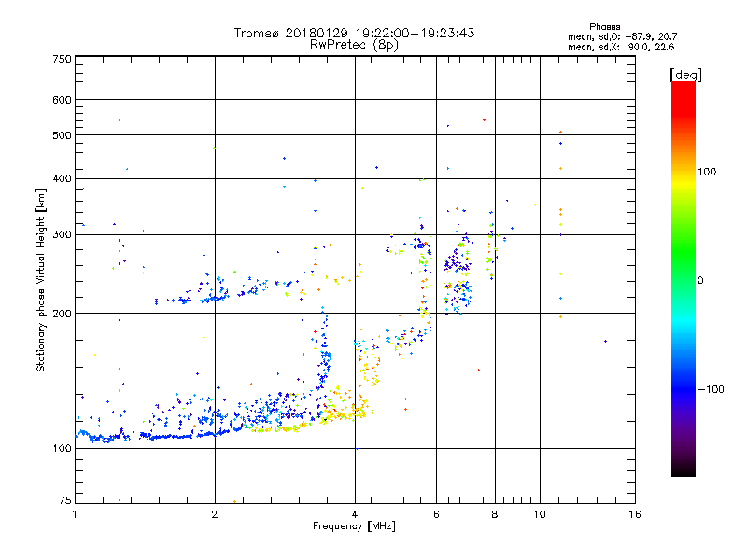Click the X-axis tick label '4'
The width and height of the screenshot is (747, 560).
355,514
